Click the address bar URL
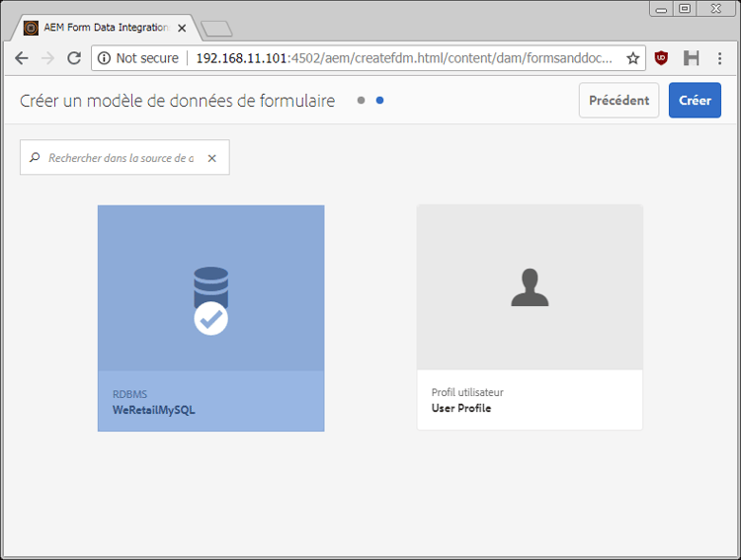The width and height of the screenshot is (741, 560). pos(404,58)
